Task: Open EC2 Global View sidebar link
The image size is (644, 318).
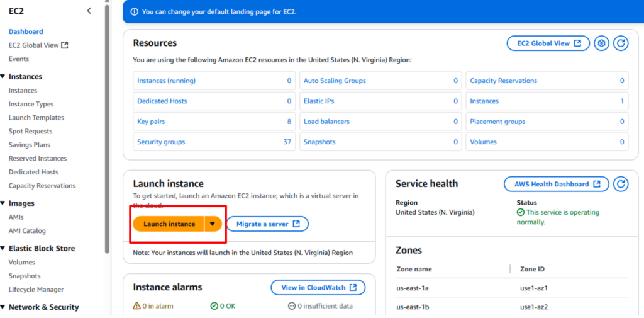Action: 38,45
